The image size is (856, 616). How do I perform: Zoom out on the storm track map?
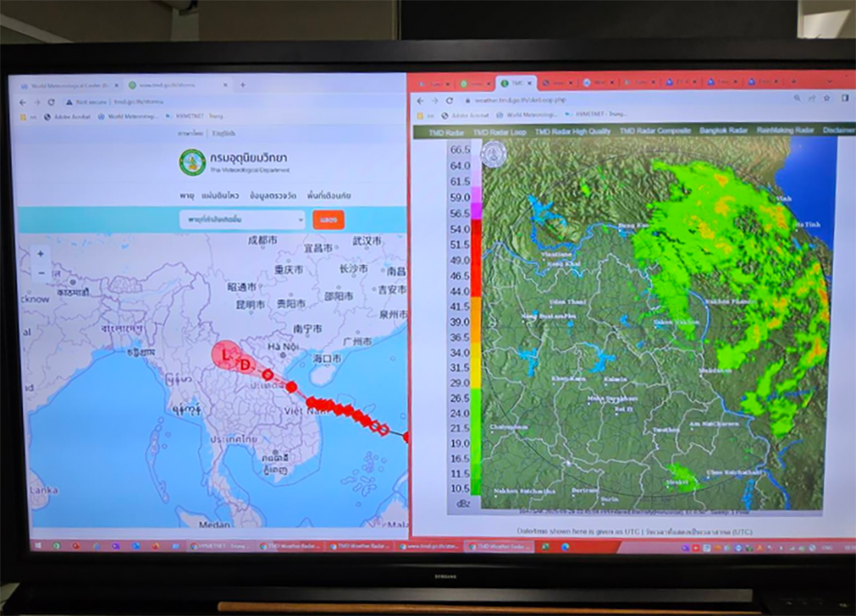(40, 273)
